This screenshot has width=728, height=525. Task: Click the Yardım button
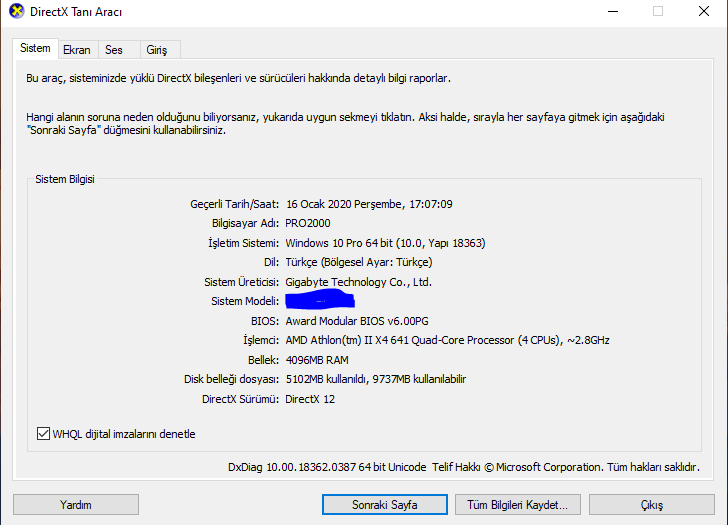(76, 505)
